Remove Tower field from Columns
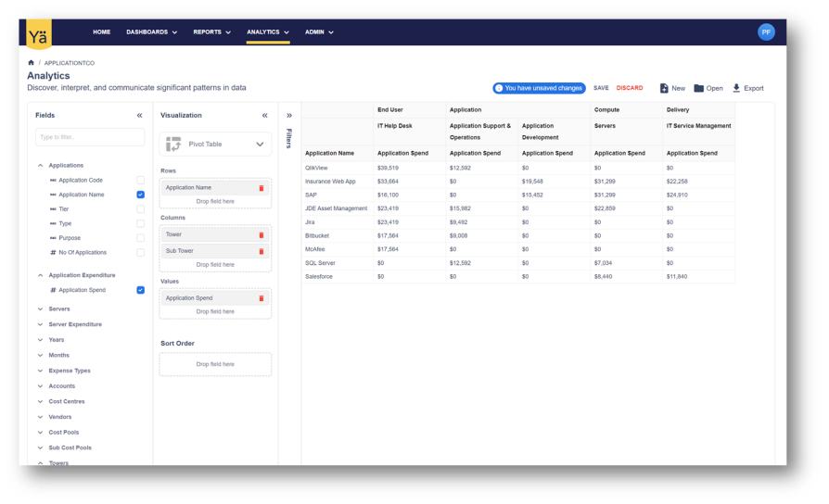The image size is (829, 504). pos(261,235)
